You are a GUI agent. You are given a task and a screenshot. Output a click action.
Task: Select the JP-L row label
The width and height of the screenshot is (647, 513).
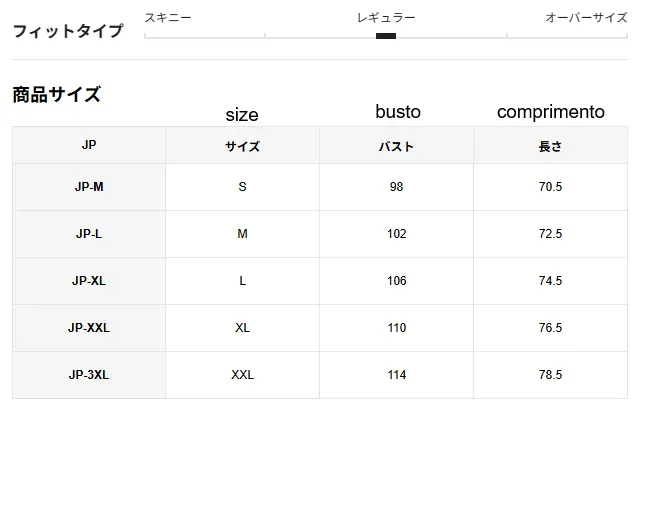click(89, 234)
